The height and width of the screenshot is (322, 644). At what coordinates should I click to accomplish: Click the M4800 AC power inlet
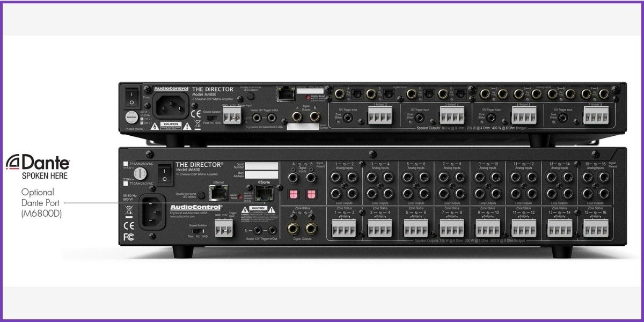(x=171, y=103)
